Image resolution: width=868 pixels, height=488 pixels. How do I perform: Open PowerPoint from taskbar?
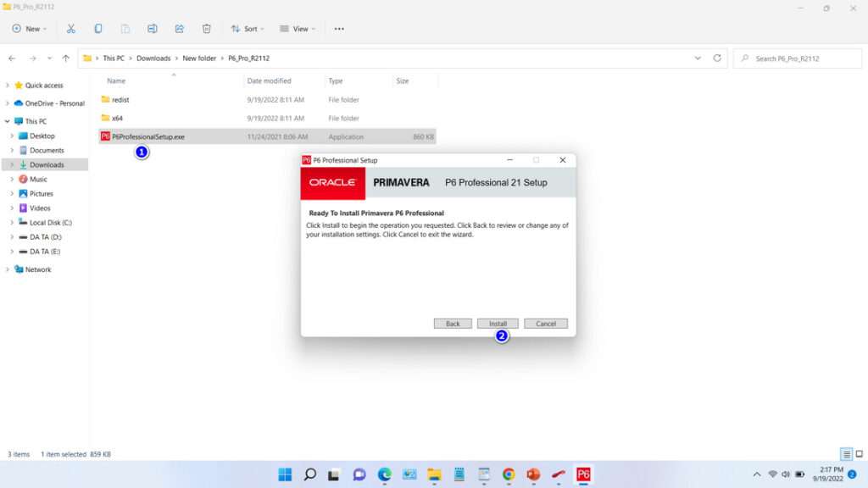533,474
